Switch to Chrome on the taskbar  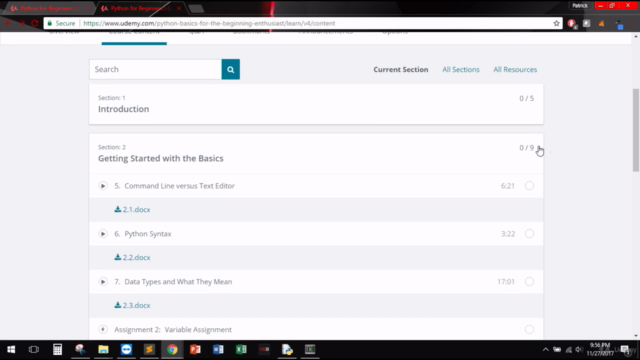point(172,349)
